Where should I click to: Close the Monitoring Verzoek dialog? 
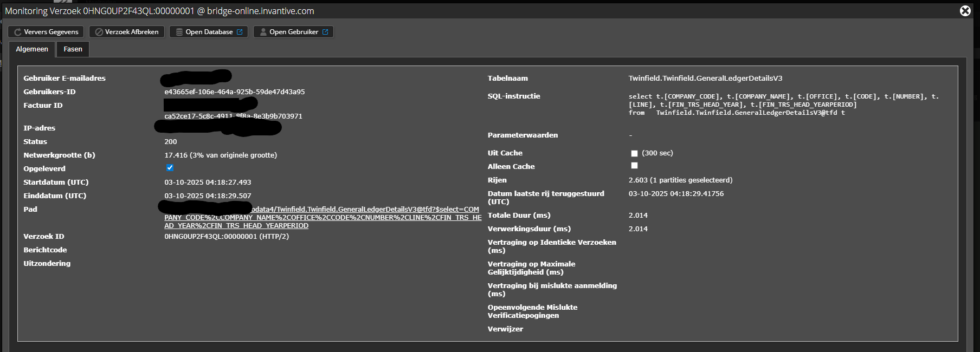pyautogui.click(x=965, y=11)
